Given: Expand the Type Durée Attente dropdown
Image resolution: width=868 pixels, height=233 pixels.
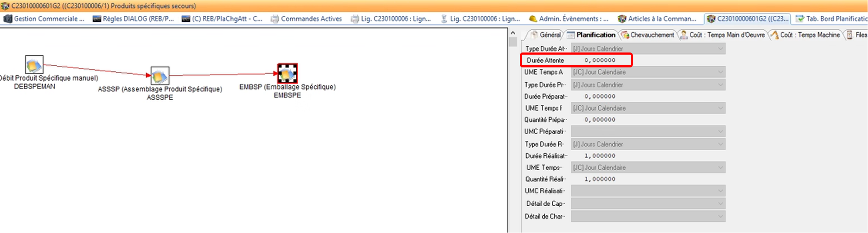Looking at the screenshot, I should click(x=720, y=49).
